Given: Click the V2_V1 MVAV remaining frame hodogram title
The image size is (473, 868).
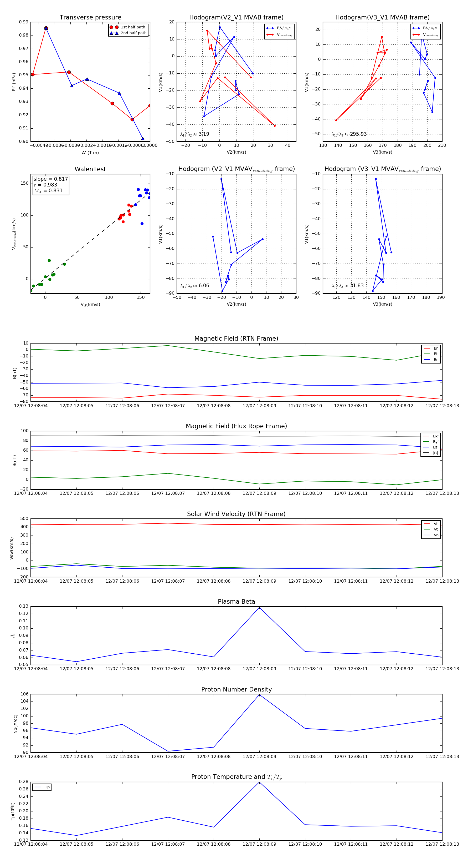Looking at the screenshot, I should tap(236, 169).
